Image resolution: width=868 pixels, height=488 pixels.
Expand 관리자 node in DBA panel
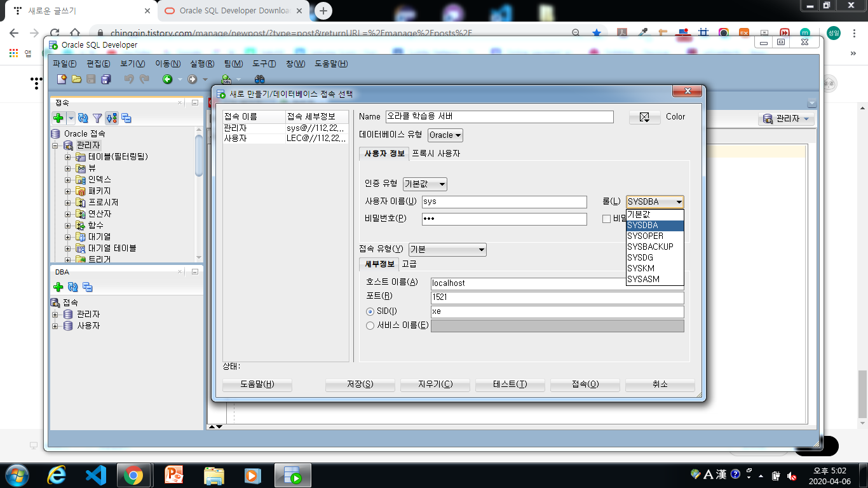point(55,315)
